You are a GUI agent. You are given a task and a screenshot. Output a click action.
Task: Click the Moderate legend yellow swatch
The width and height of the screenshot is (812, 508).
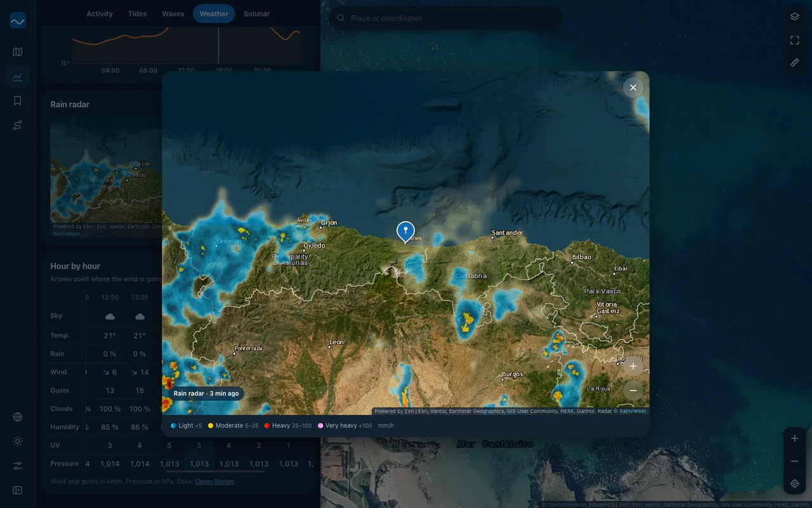pos(211,425)
